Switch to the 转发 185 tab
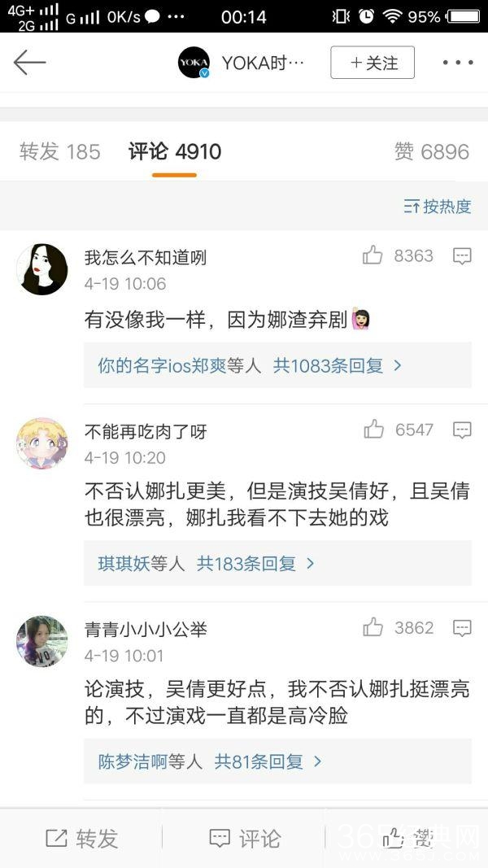Screen dimensions: 488x868 [x=60, y=151]
